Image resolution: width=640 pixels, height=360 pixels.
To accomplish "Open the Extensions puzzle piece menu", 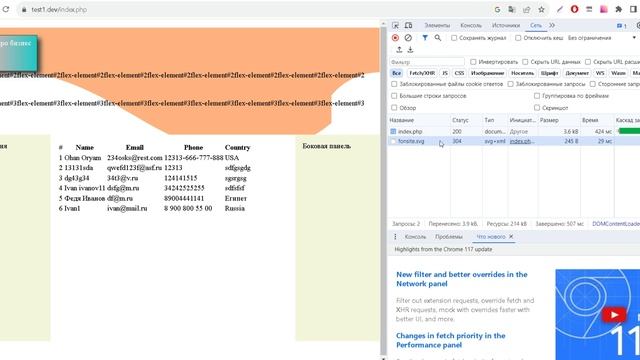I will [618, 9].
